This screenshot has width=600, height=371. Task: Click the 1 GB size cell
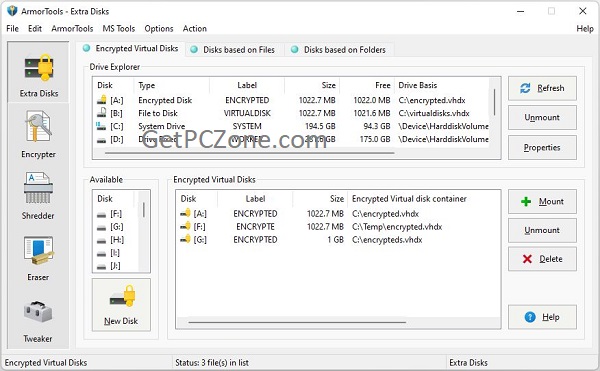point(335,240)
